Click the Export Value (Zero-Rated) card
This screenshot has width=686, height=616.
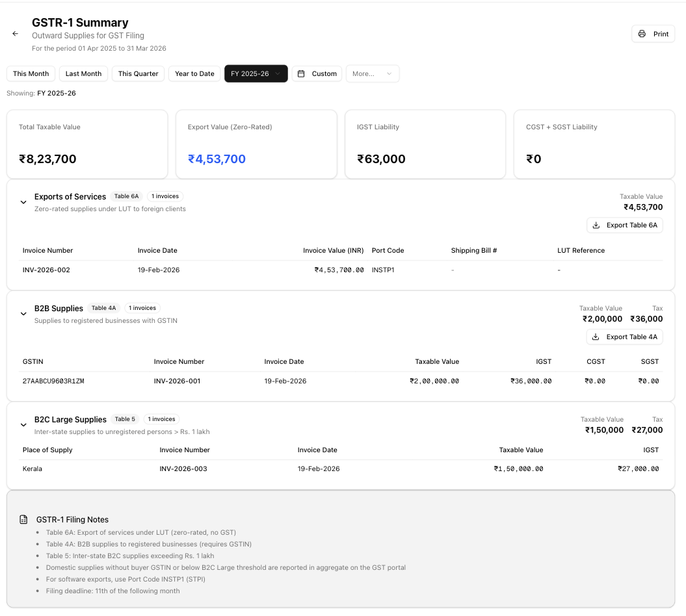(x=256, y=144)
